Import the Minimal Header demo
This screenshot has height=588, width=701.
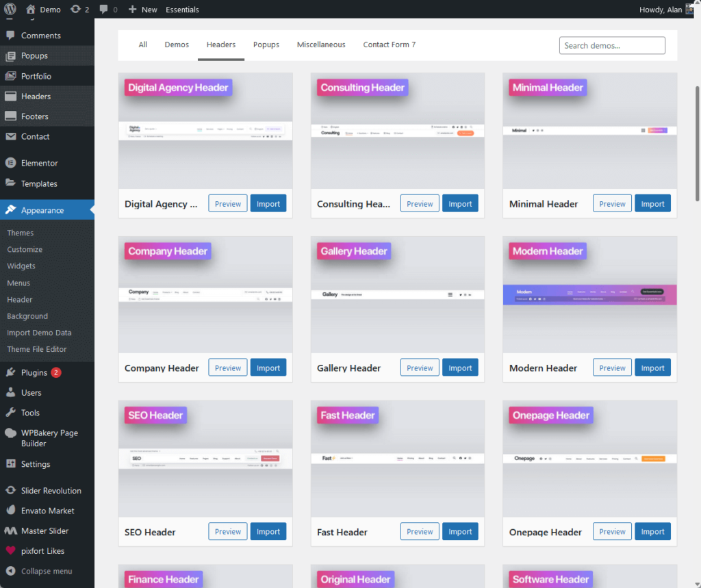pos(652,203)
